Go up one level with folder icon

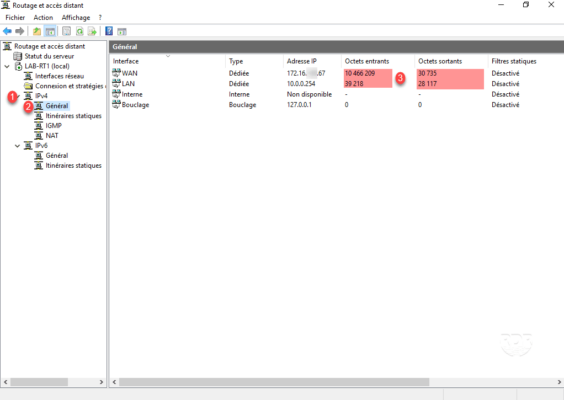click(x=37, y=31)
